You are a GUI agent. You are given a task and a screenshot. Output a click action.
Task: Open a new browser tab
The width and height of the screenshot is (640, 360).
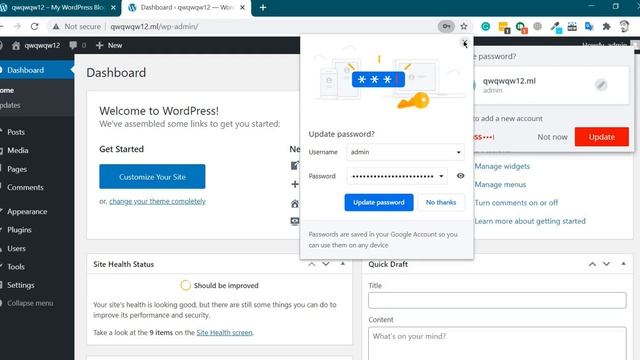(x=263, y=8)
